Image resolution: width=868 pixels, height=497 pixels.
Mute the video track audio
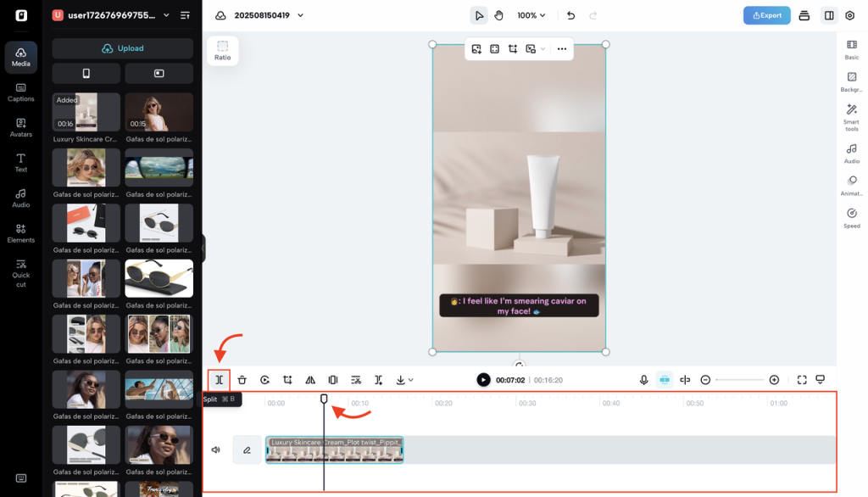click(216, 450)
